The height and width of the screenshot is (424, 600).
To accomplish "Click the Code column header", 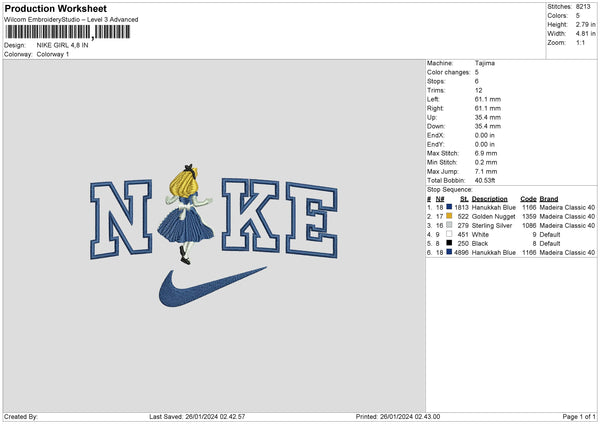I will pyautogui.click(x=528, y=199).
